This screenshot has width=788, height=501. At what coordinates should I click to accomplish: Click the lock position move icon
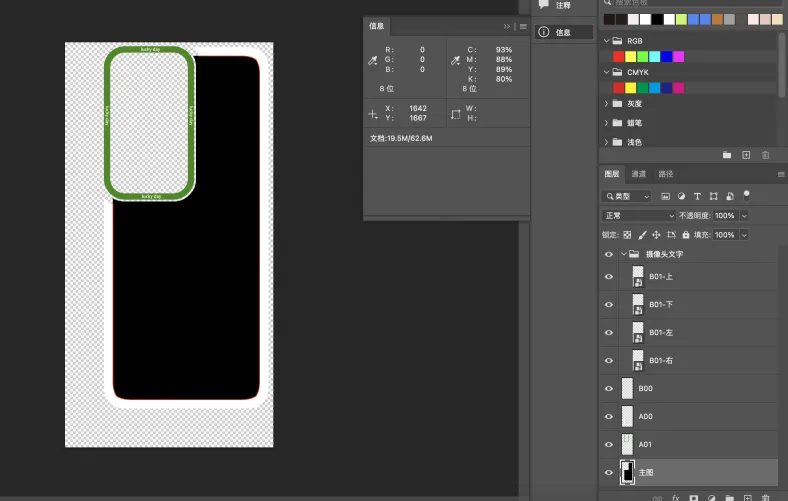pos(656,235)
